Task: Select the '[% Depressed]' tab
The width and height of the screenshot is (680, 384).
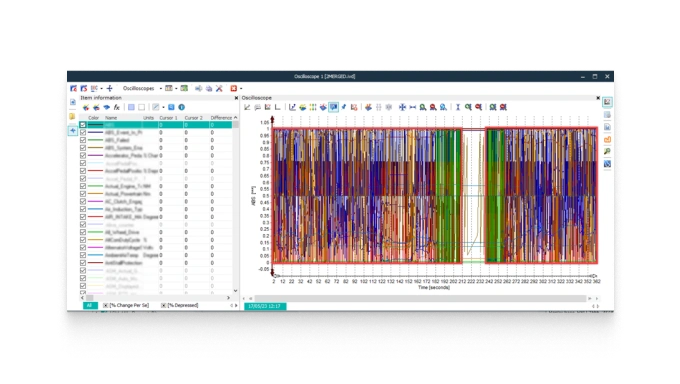Action: (x=180, y=305)
